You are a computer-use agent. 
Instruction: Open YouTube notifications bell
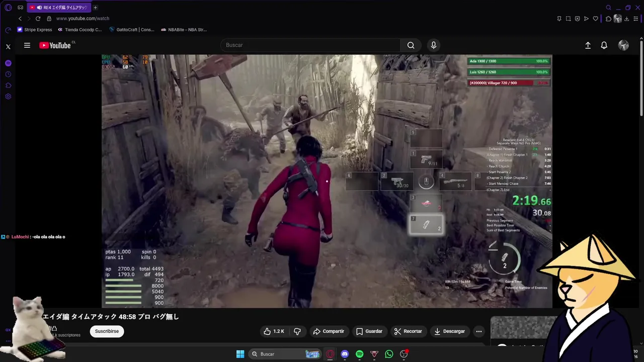tap(604, 45)
